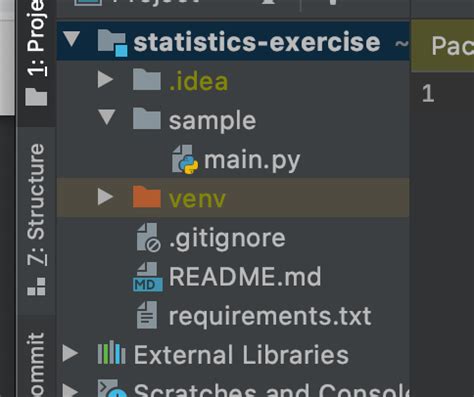The width and height of the screenshot is (474, 397).
Task: Click the .idea folder icon
Action: 147,79
